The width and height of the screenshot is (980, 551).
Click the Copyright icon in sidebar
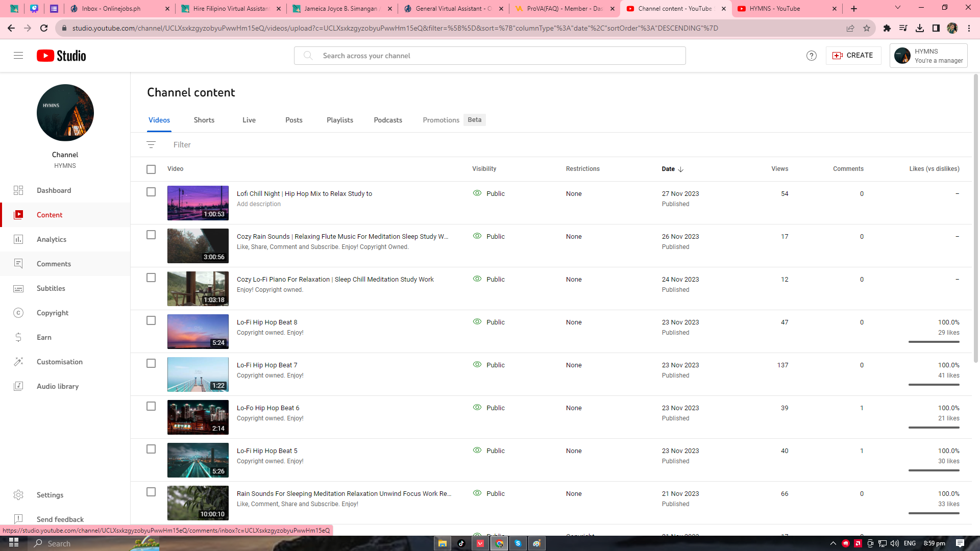coord(18,313)
